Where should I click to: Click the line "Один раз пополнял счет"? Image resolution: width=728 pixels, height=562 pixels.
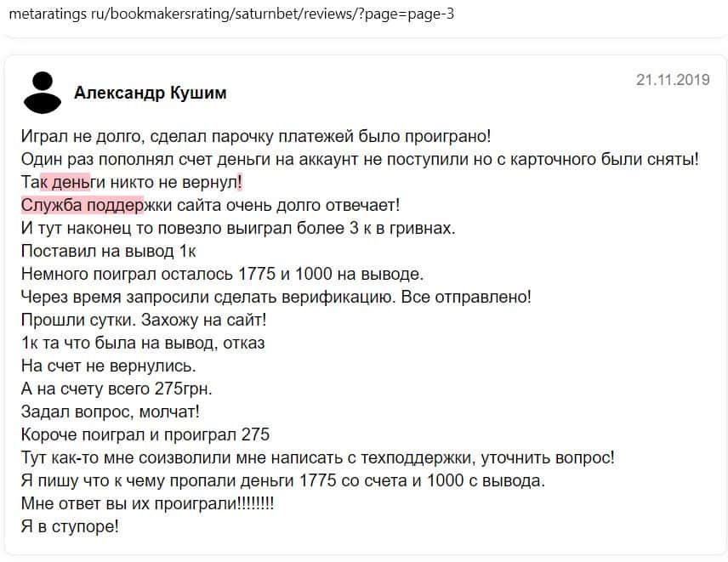point(357,158)
